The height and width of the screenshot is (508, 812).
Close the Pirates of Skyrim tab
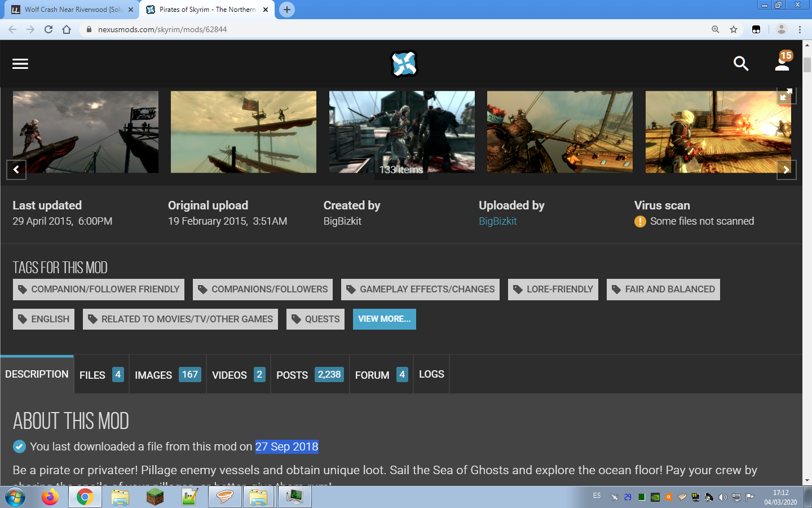coord(266,10)
